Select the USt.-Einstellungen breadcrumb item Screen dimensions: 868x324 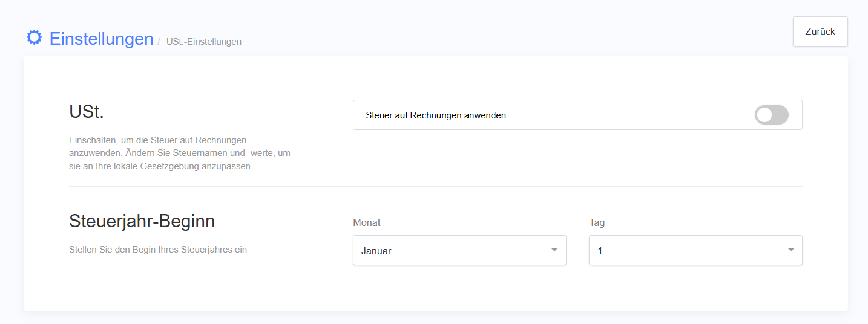click(204, 42)
